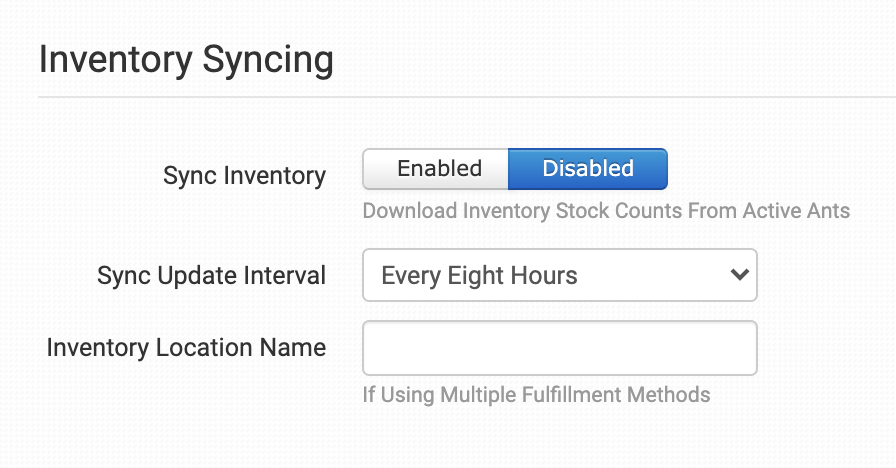The height and width of the screenshot is (468, 896).
Task: Click the chevron arrow on the interval dropdown
Action: [740, 274]
